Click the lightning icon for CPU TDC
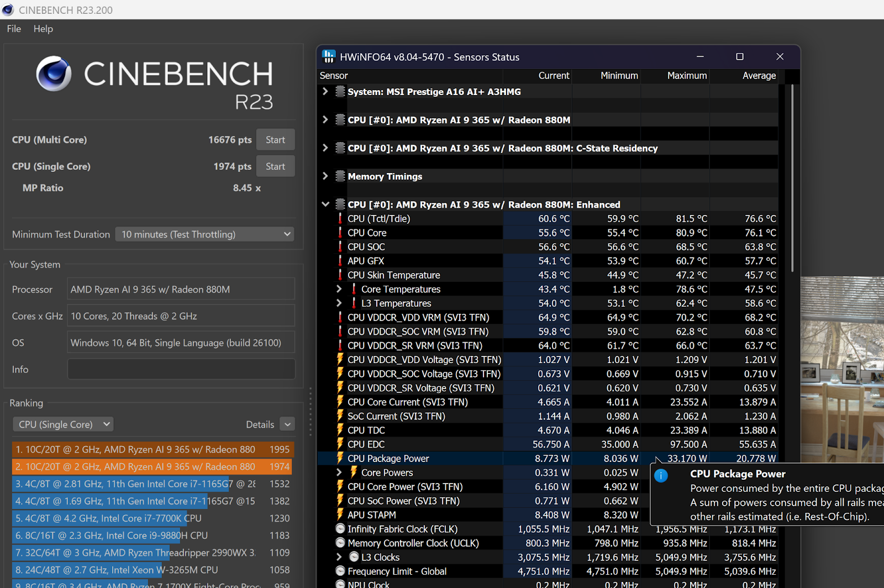The height and width of the screenshot is (588, 884). pos(340,430)
